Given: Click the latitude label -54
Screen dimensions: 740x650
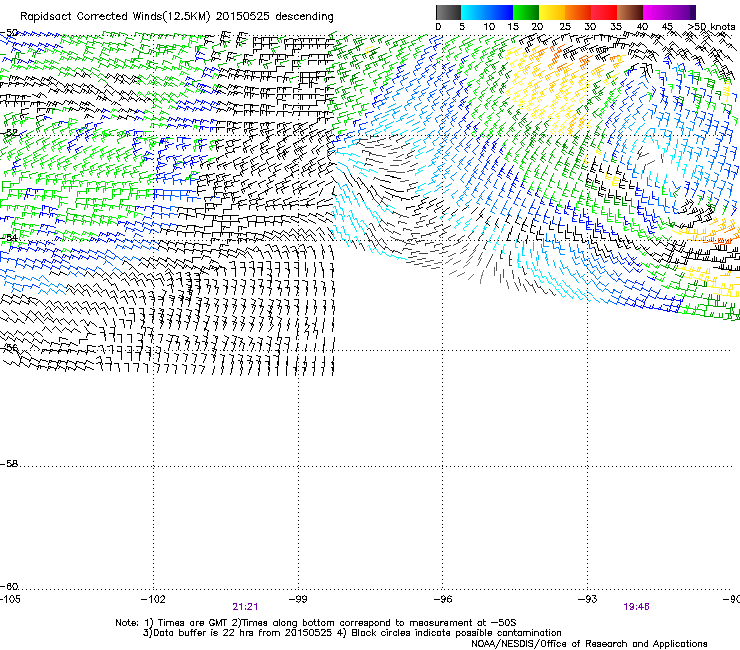Looking at the screenshot, I should [x=9, y=237].
